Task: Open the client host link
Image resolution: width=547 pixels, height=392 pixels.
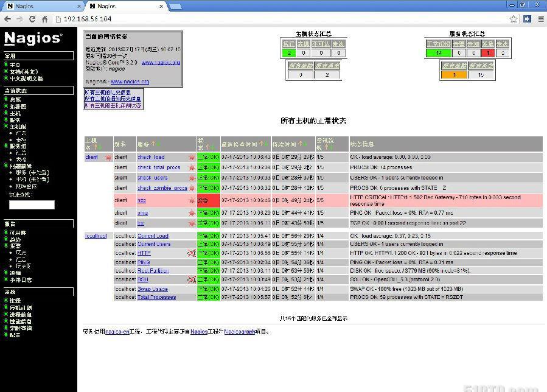Action: [x=91, y=157]
